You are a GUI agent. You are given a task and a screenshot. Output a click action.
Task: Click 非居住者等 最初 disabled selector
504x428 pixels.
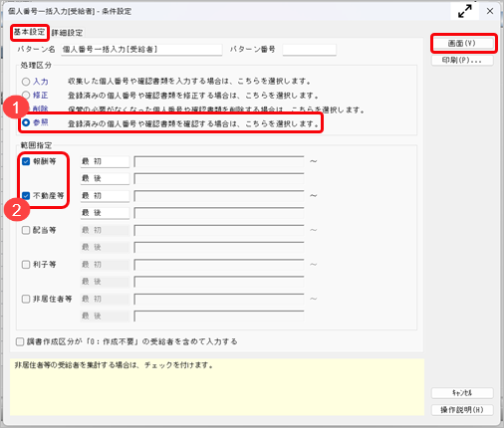[x=105, y=299]
